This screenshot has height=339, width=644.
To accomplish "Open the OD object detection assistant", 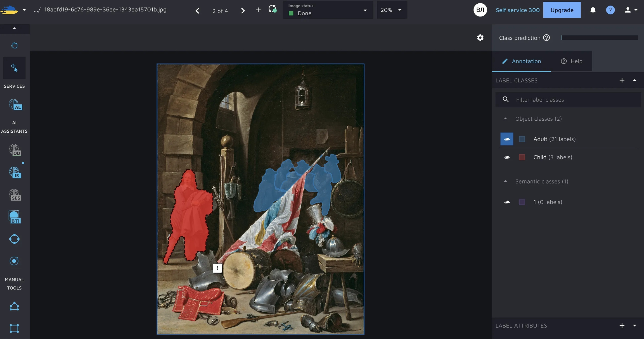I will tap(15, 150).
